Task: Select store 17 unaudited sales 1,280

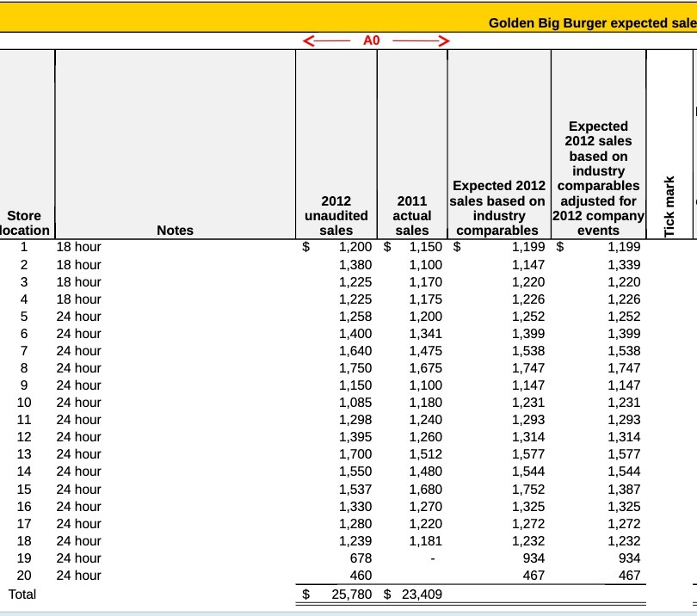Action: tap(355, 524)
